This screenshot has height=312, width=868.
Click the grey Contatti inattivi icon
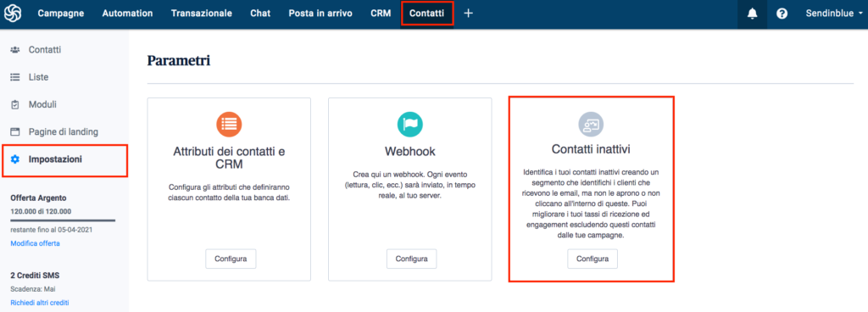click(x=591, y=125)
